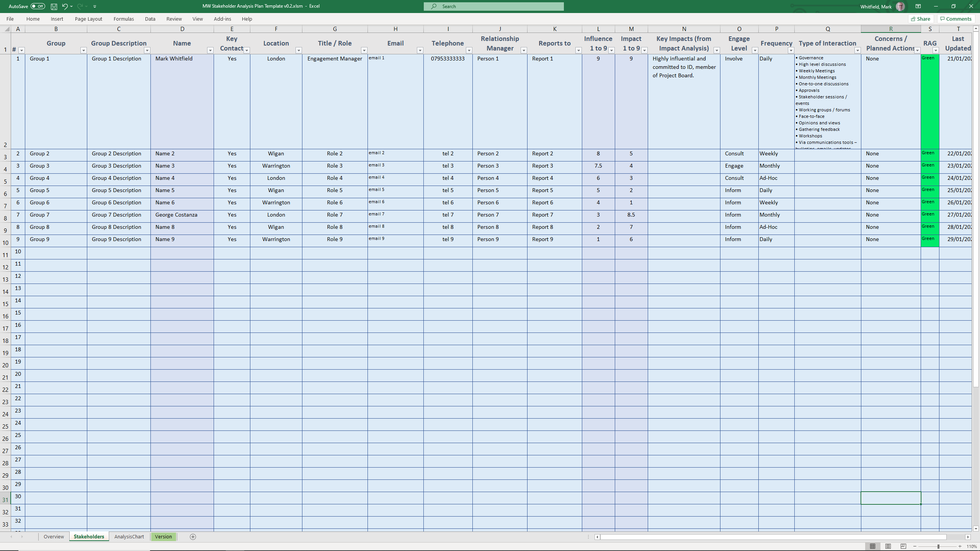Open the Location column filter dropdown
This screenshot has height=551, width=980.
(299, 51)
